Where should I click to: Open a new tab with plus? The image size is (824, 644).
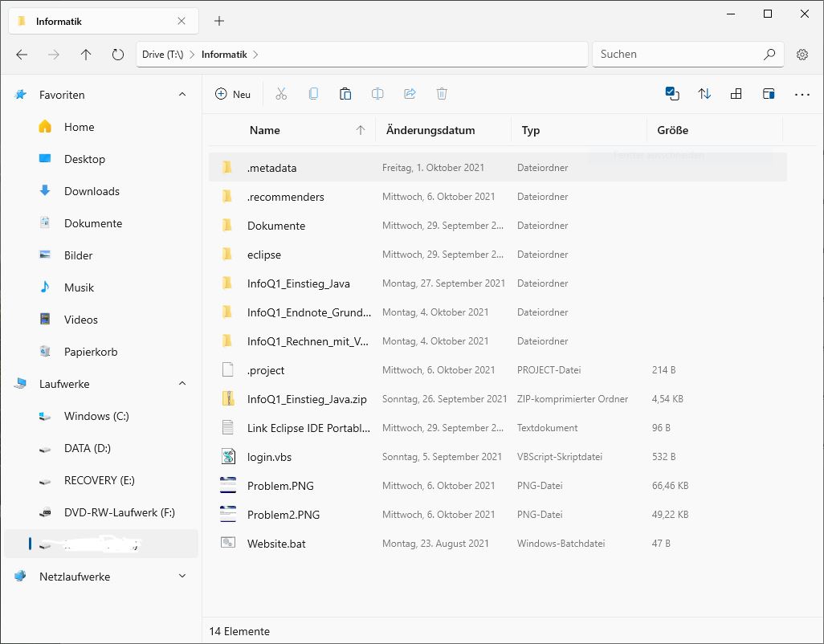tap(219, 21)
